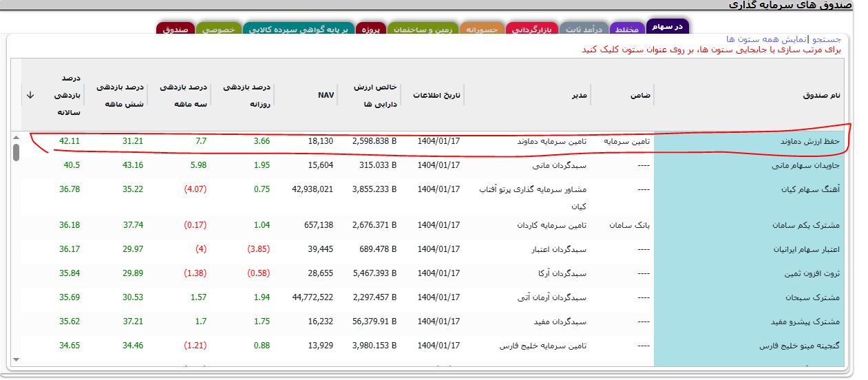Click manager سبدگردان مانی

click(x=560, y=165)
